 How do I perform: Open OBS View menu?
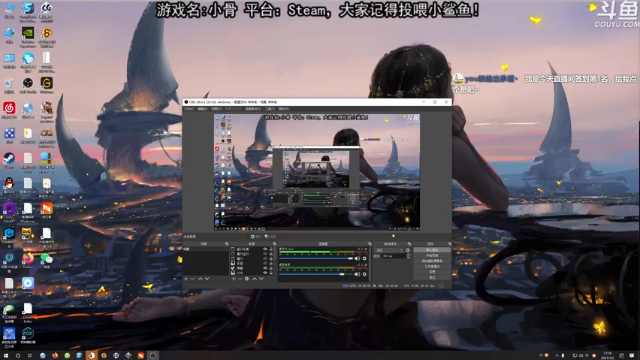pyautogui.click(x=216, y=109)
